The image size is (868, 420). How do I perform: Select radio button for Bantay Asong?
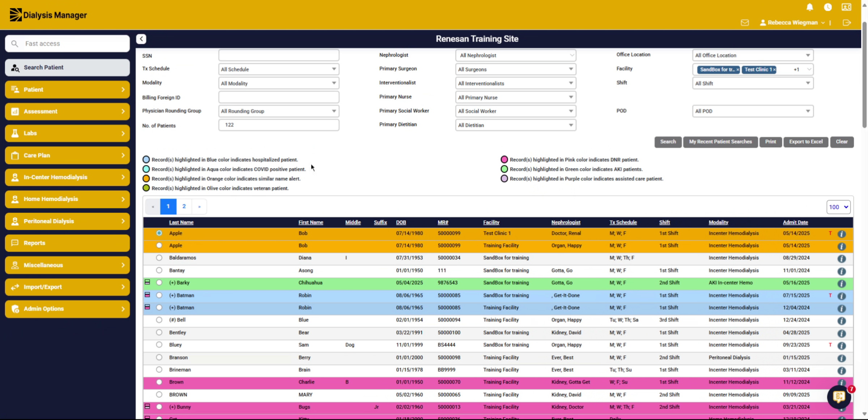[159, 270]
